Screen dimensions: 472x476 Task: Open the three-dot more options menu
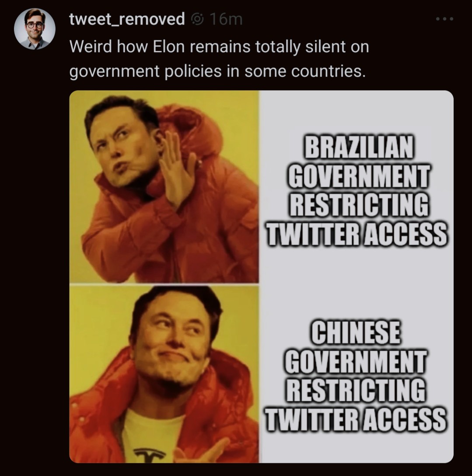tap(444, 19)
